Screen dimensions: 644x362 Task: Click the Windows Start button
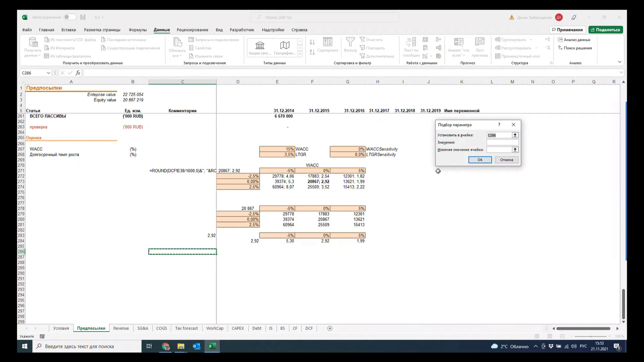tap(24, 346)
